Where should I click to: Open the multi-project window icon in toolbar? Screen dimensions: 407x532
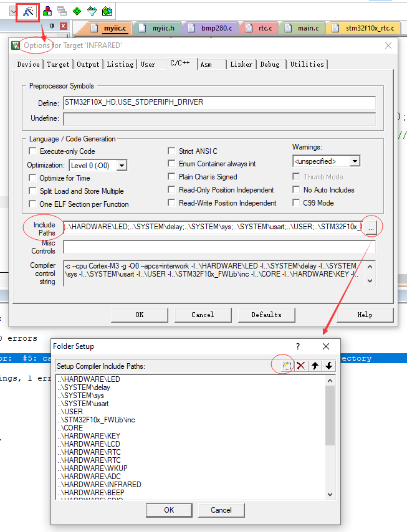click(62, 11)
